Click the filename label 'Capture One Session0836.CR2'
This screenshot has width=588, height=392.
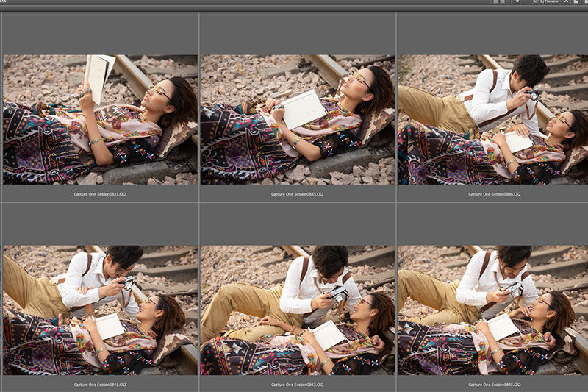(495, 194)
